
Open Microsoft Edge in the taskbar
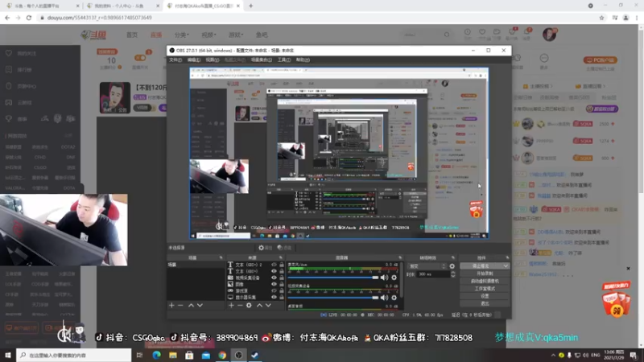point(156,355)
